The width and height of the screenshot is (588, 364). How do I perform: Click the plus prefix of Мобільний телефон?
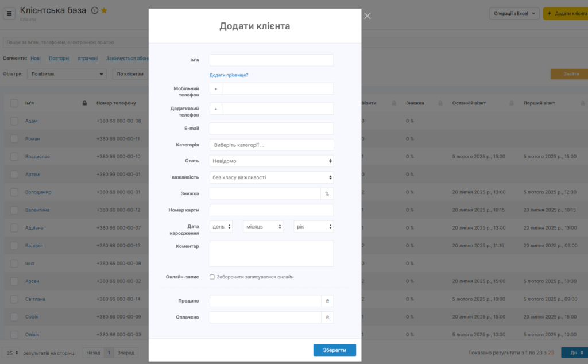coord(216,89)
